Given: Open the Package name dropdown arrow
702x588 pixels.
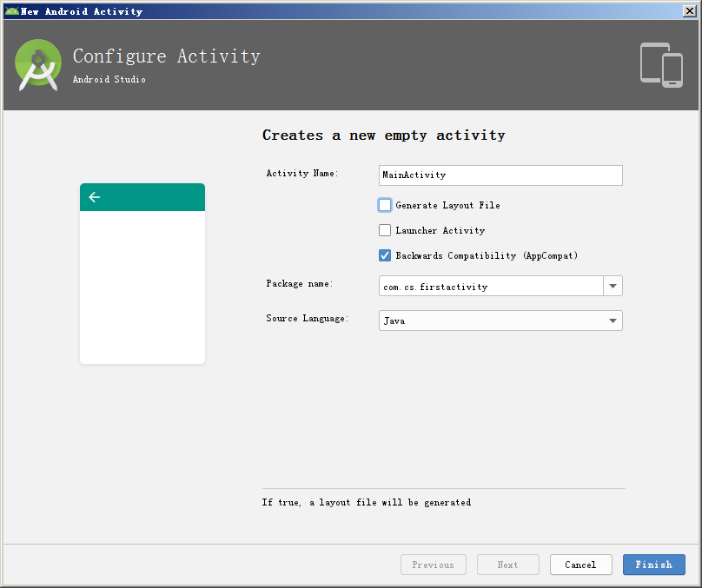Looking at the screenshot, I should pos(613,286).
